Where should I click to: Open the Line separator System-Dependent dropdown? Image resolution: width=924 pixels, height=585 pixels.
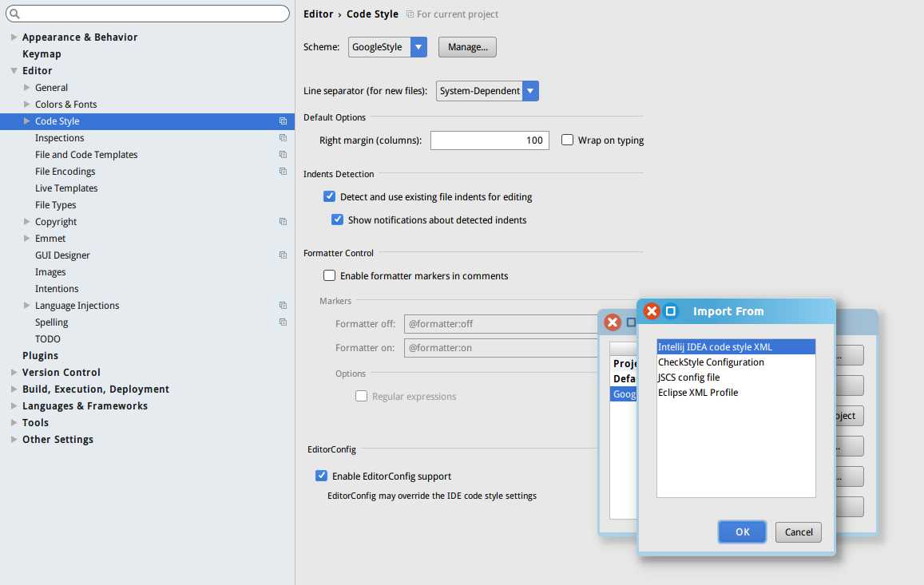530,91
